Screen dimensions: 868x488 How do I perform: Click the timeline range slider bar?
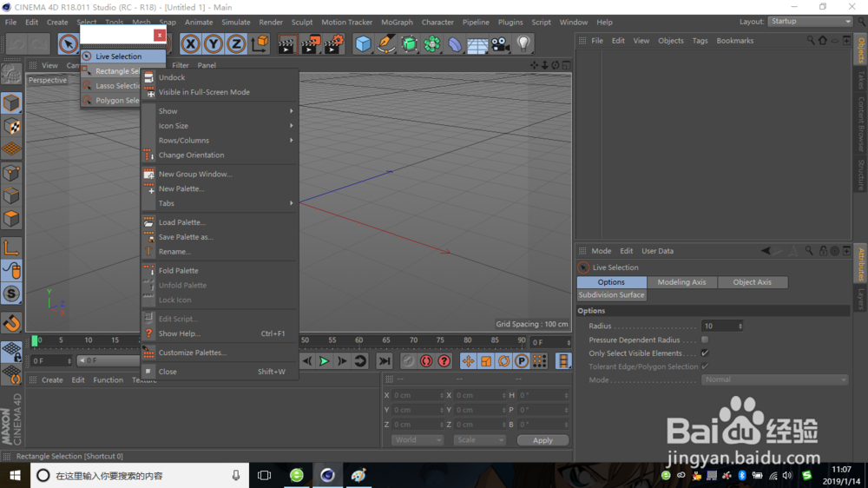108,360
